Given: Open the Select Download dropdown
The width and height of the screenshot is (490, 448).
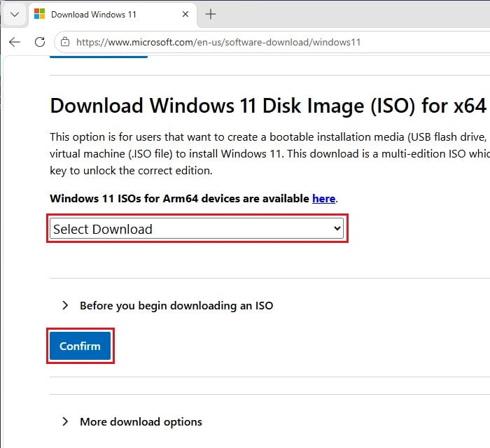Looking at the screenshot, I should (197, 229).
